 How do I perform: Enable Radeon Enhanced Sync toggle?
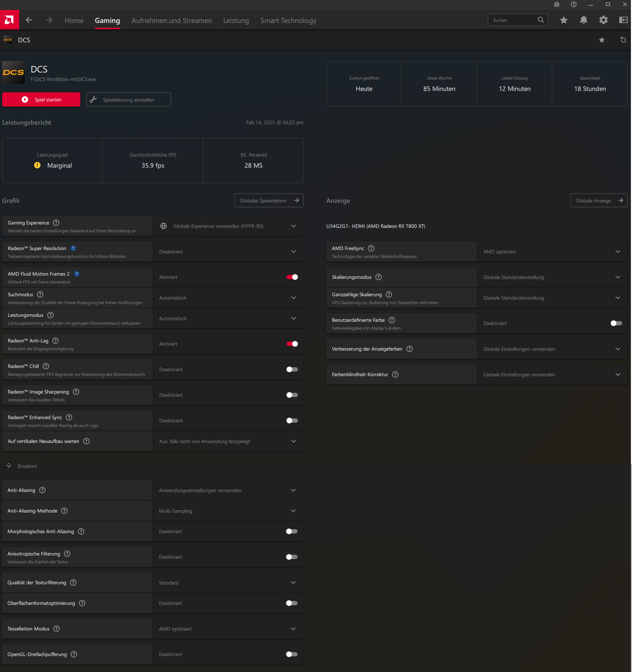tap(292, 421)
